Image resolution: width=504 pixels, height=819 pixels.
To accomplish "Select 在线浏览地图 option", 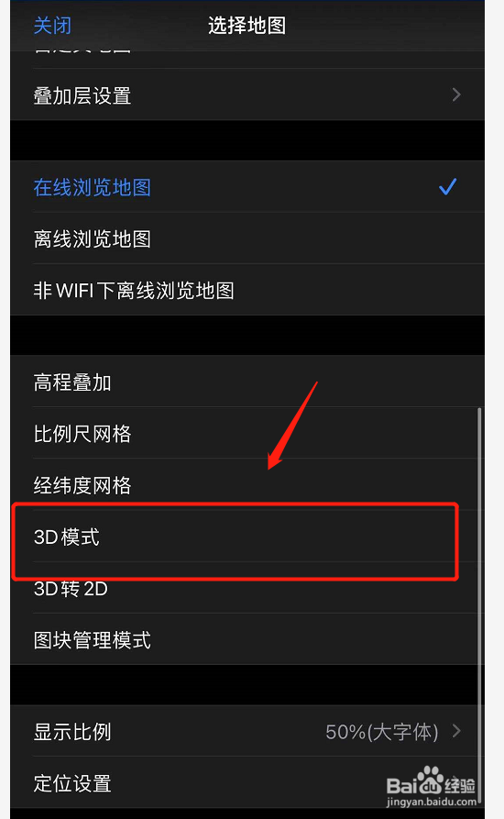I will (x=247, y=187).
